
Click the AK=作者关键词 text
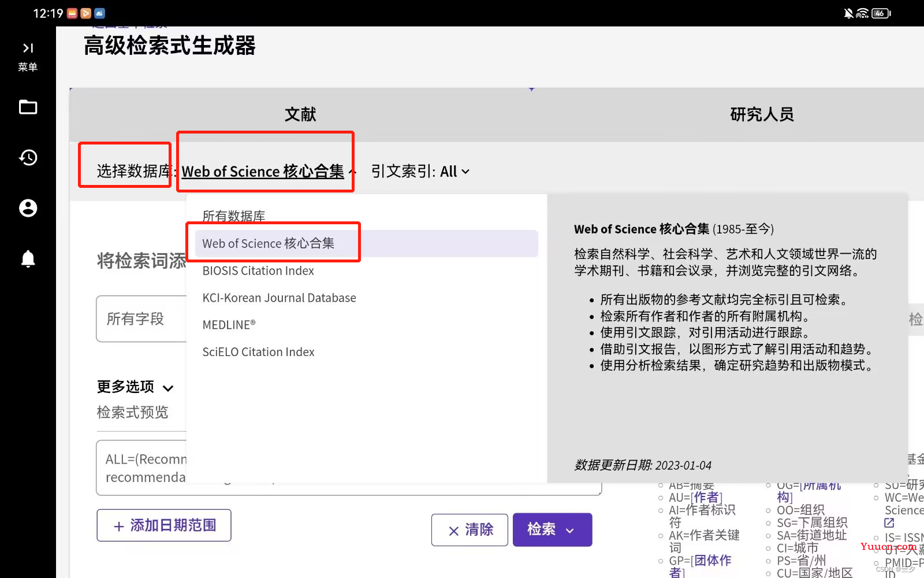click(704, 541)
